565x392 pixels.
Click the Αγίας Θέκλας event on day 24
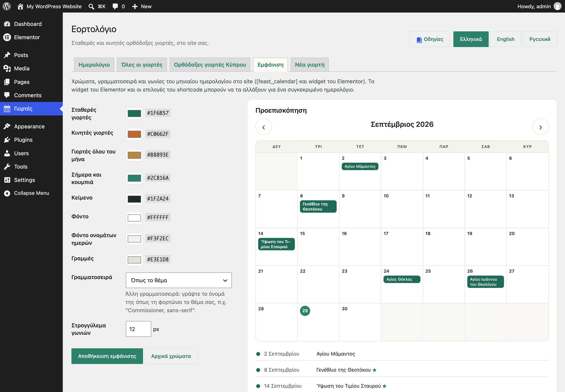pyautogui.click(x=402, y=279)
